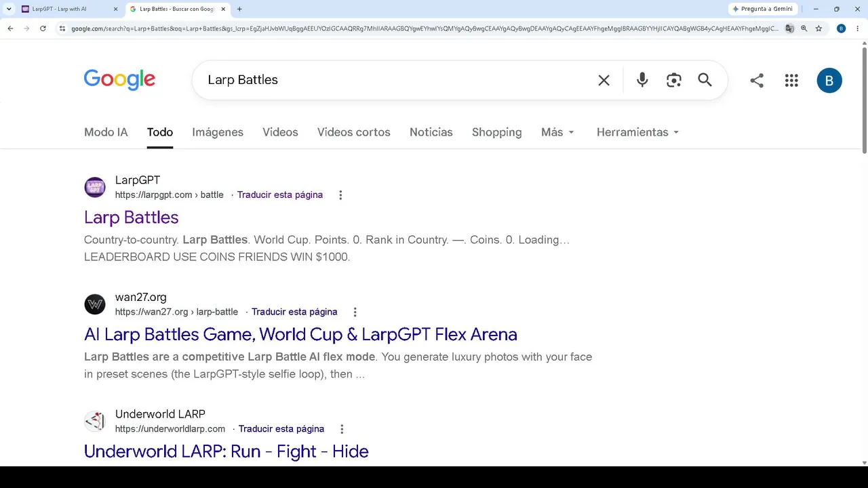The image size is (868, 488).
Task: Click the wan27.org site favicon
Action: [x=95, y=304]
